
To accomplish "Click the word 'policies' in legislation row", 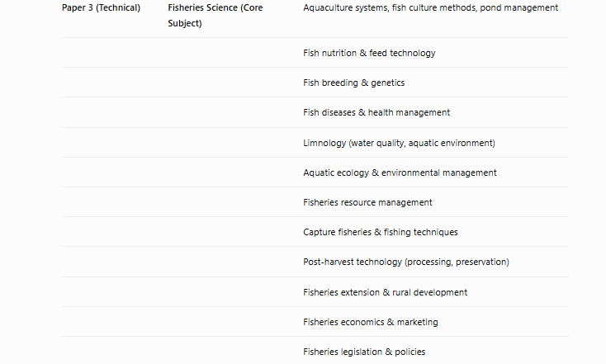I will point(410,352).
